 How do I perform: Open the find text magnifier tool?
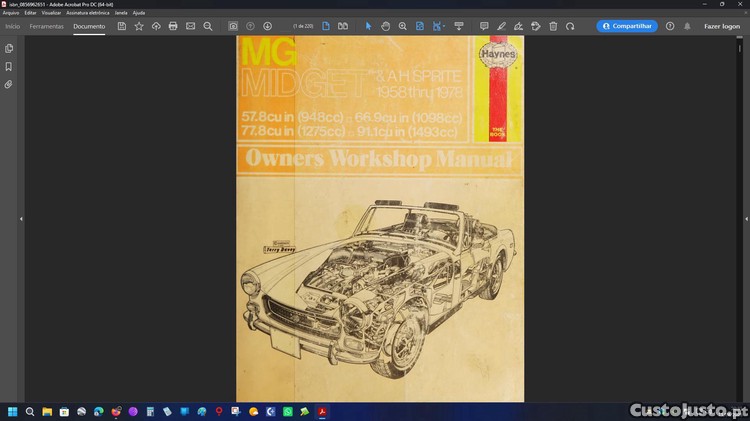coord(208,26)
